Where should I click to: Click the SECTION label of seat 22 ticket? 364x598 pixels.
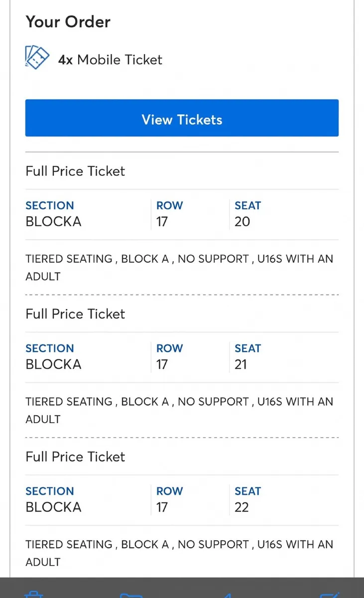[x=49, y=491]
